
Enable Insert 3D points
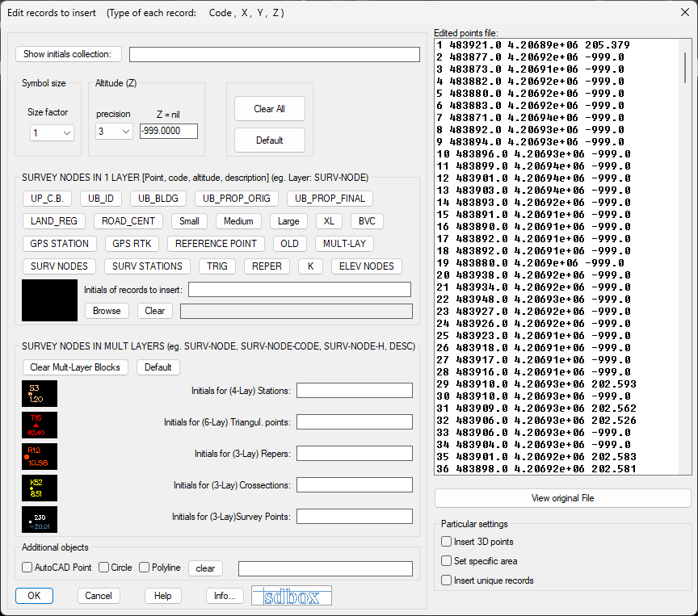click(447, 542)
